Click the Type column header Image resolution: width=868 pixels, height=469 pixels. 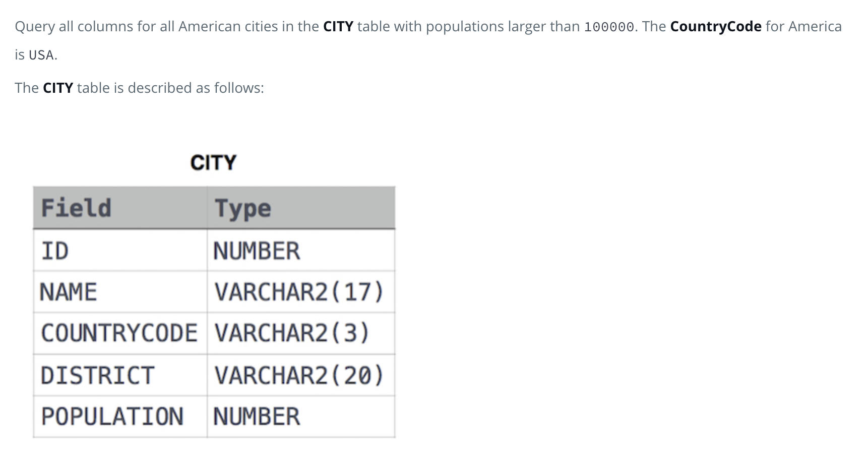[243, 208]
